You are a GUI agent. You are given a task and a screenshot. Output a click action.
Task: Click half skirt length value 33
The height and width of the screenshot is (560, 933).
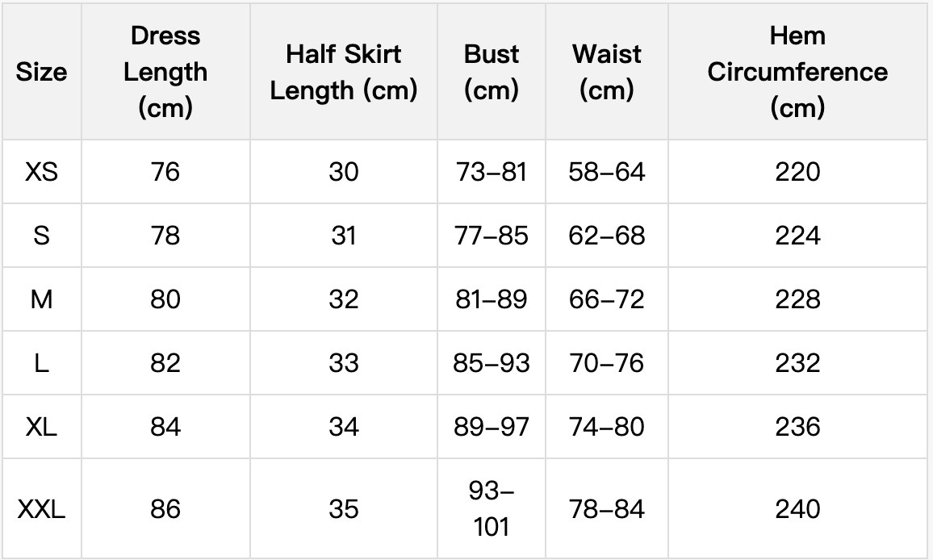(x=343, y=363)
